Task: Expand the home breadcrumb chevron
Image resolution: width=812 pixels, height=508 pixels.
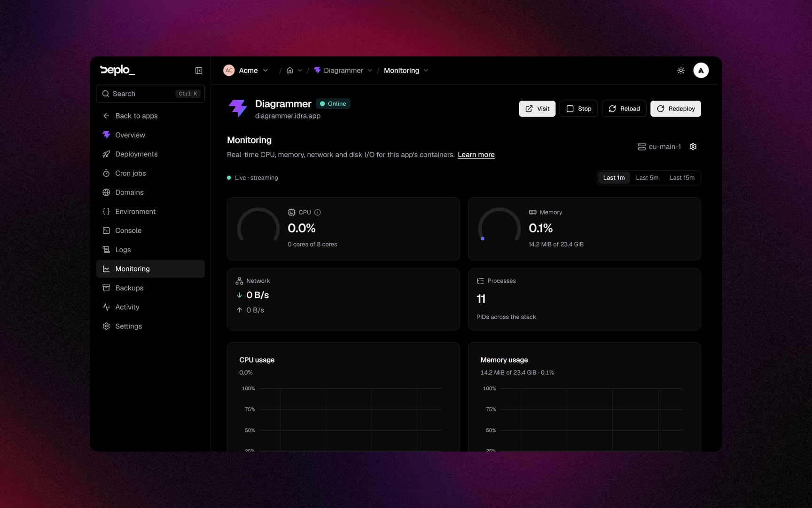Action: click(x=300, y=71)
